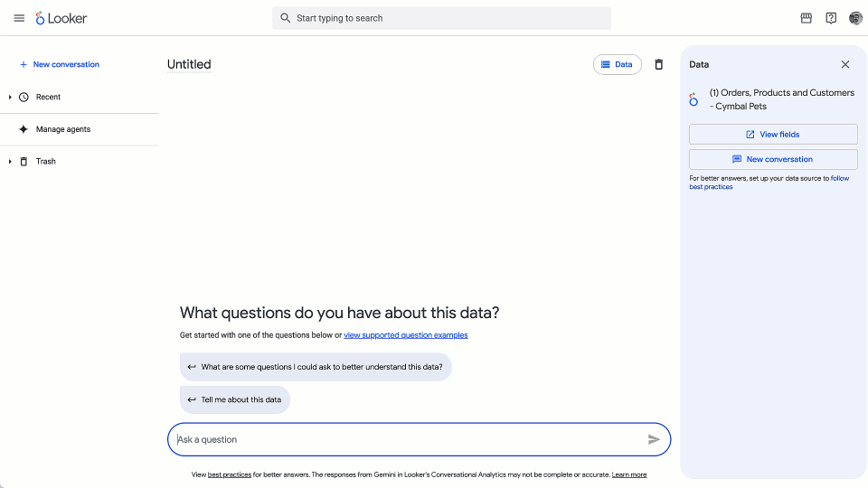Open Manage agents
The width and height of the screenshot is (868, 488).
coord(62,129)
